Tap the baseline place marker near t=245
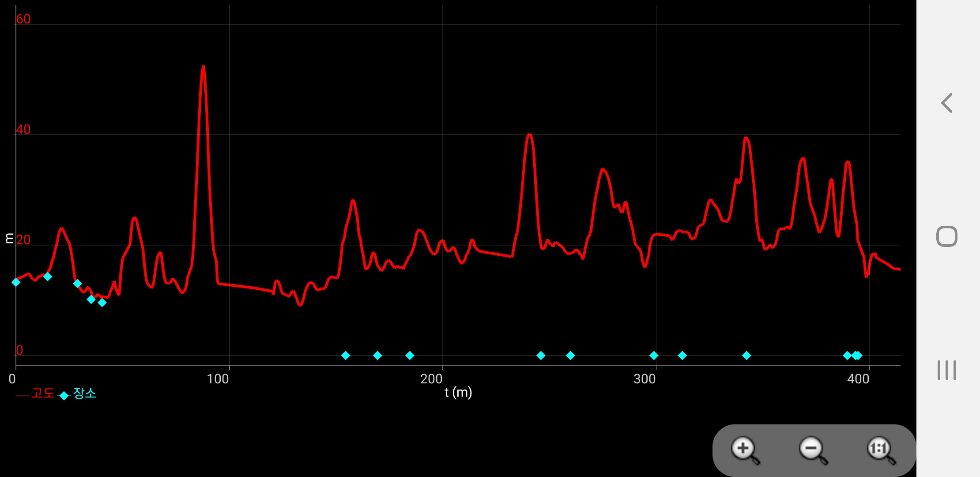 (541, 355)
